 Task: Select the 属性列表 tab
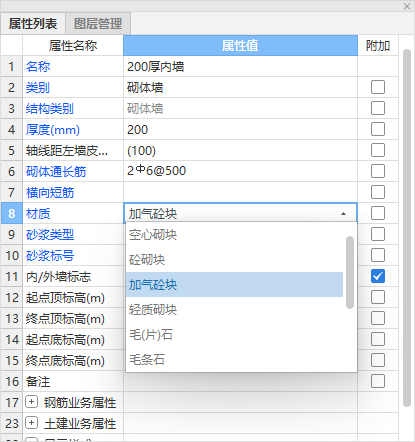33,24
